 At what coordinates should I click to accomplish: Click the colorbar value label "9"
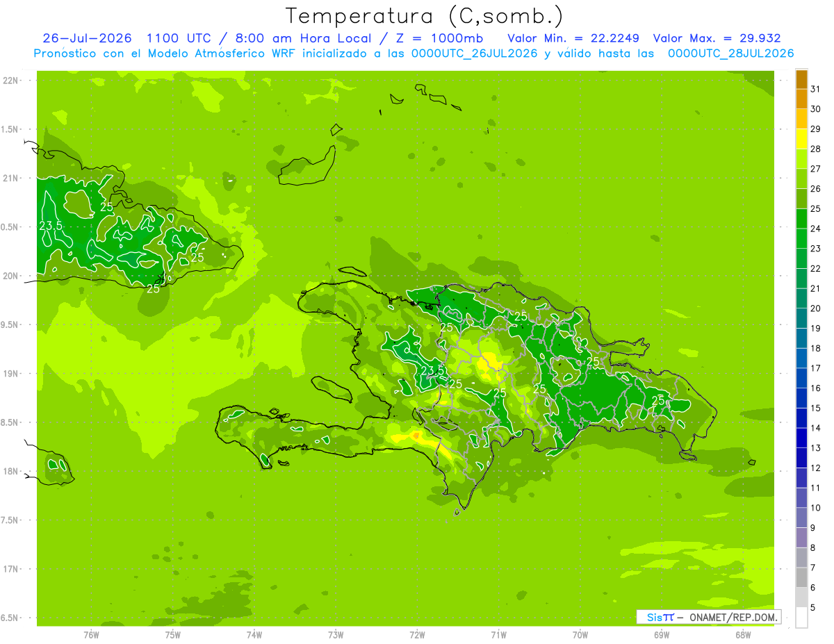coord(812,528)
